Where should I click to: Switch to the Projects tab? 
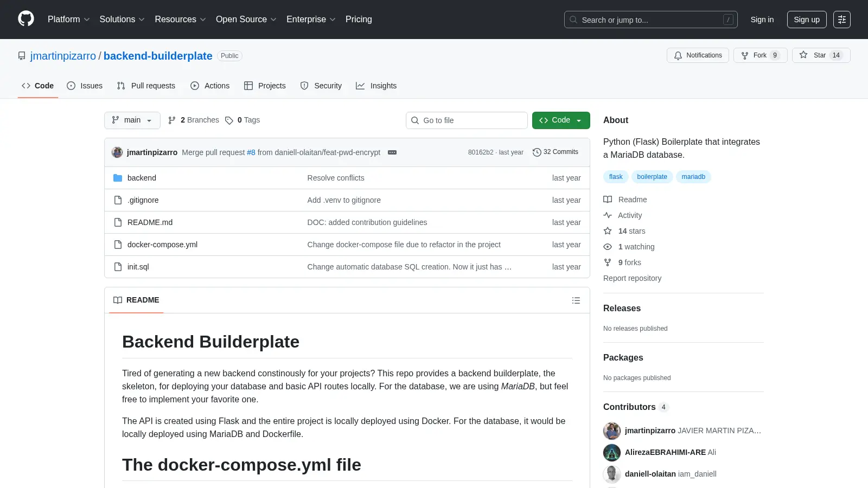265,86
